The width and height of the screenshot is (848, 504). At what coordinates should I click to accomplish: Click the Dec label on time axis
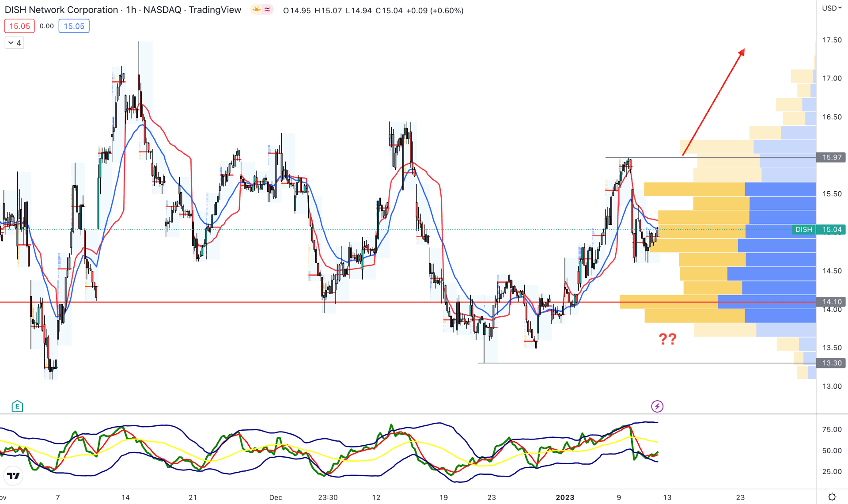[276, 497]
